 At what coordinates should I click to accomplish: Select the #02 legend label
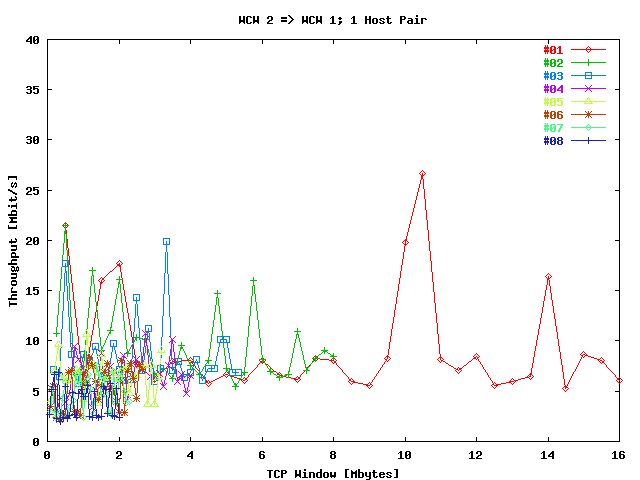553,63
